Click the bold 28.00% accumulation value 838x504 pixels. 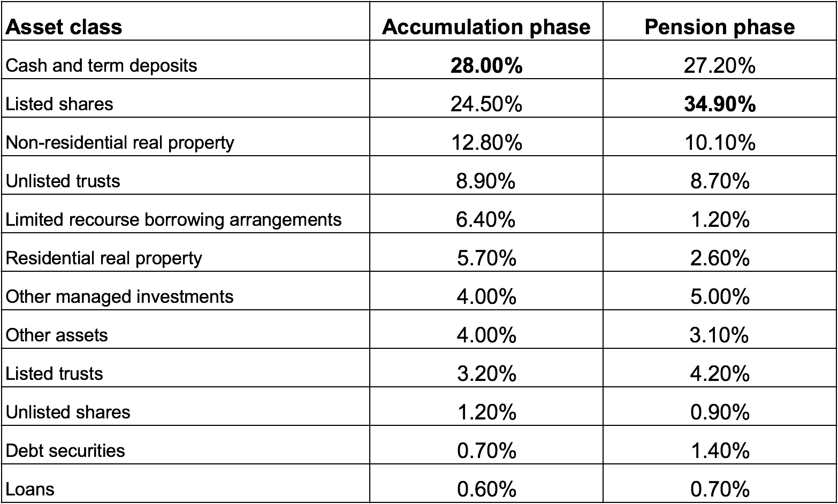[486, 66]
